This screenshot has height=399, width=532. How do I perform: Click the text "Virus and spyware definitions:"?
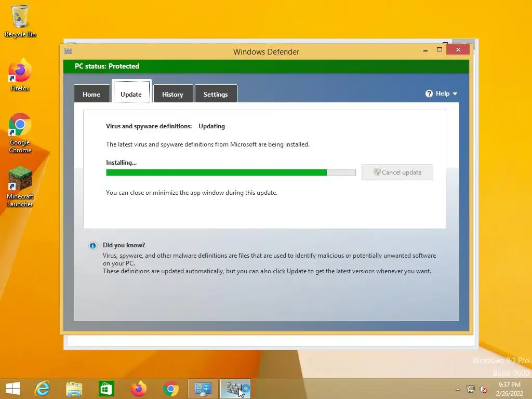[149, 126]
